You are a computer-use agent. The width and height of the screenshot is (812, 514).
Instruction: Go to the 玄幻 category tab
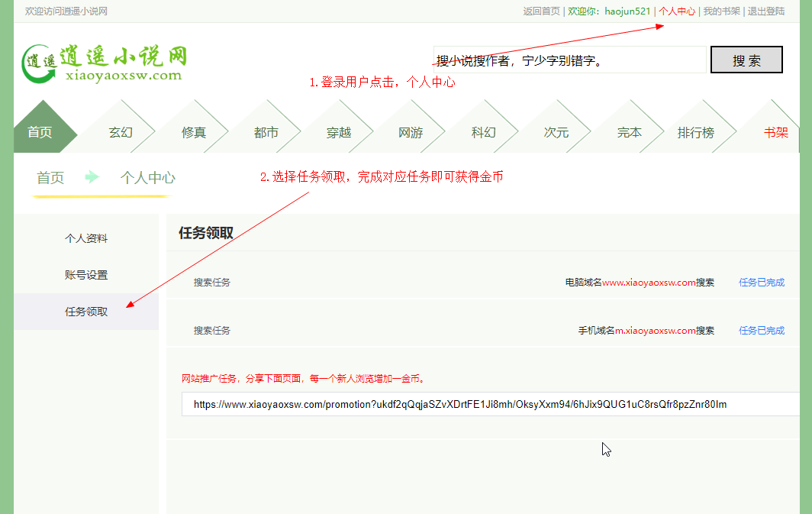(x=121, y=132)
